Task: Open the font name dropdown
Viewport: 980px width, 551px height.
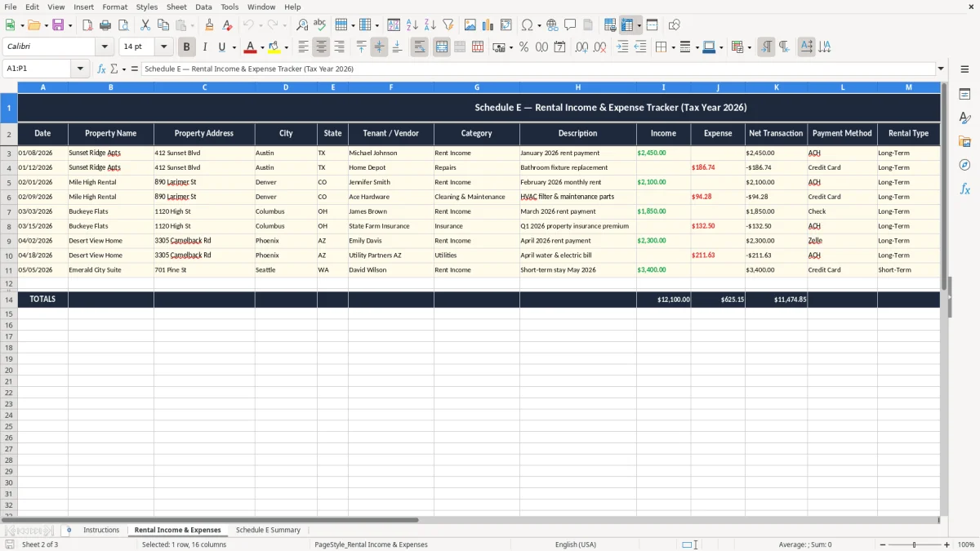Action: (x=105, y=47)
